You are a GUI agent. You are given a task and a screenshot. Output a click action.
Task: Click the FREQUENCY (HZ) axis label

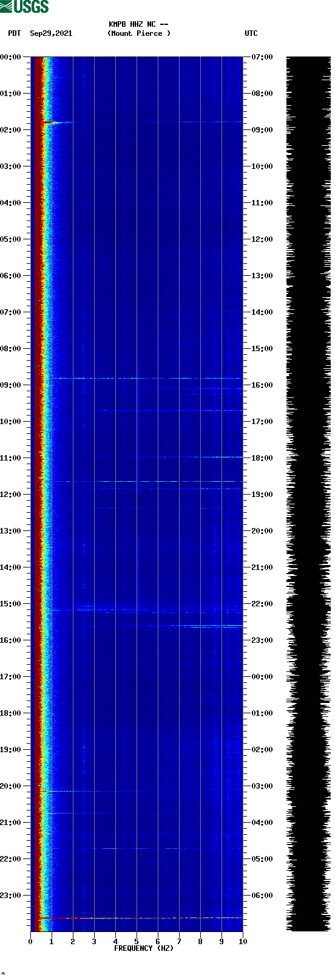[x=144, y=948]
